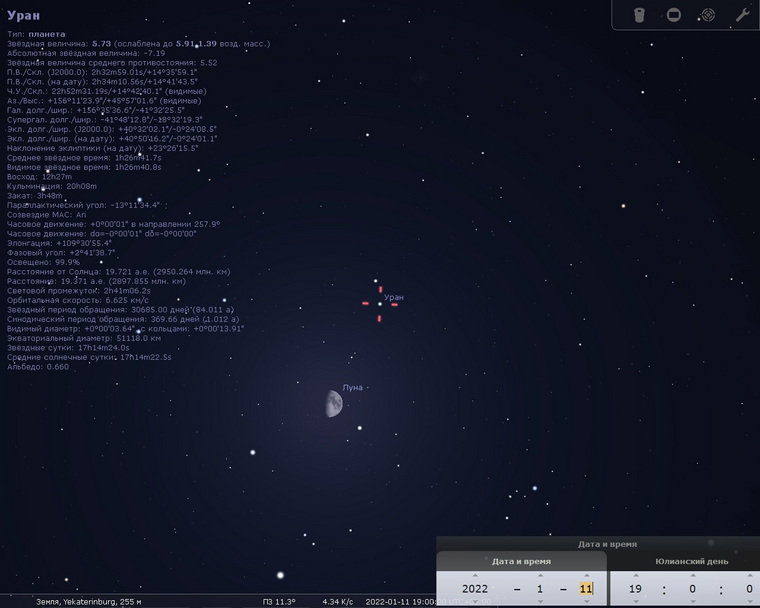This screenshot has width=760, height=608.
Task: Click the 'Созвездие МАС: Ari' line
Action: (47, 215)
